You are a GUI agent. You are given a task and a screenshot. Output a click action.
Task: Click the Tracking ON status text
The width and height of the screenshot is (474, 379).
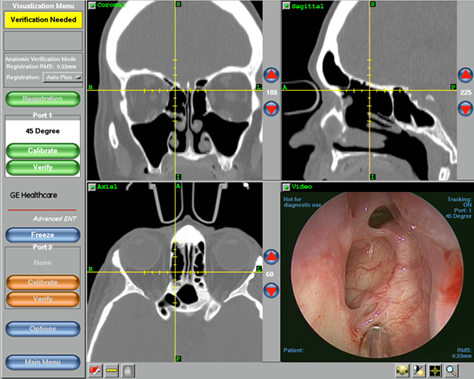tap(459, 202)
